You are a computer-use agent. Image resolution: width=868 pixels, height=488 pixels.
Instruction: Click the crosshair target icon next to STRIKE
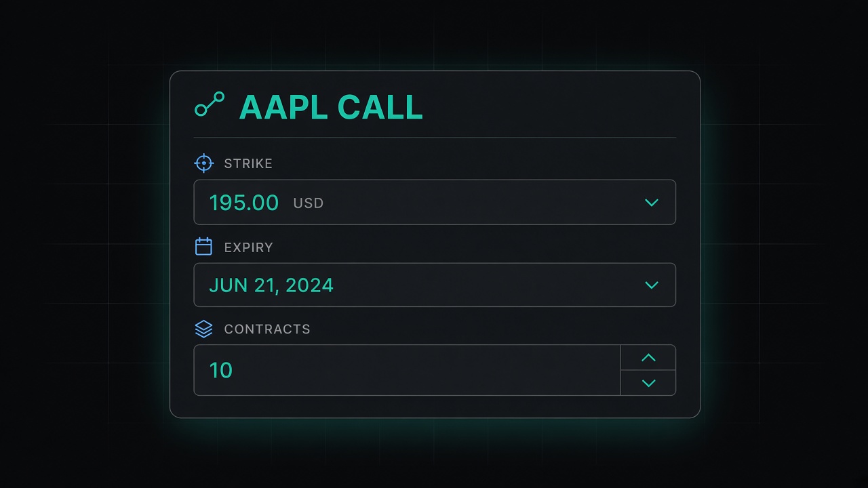pos(203,163)
